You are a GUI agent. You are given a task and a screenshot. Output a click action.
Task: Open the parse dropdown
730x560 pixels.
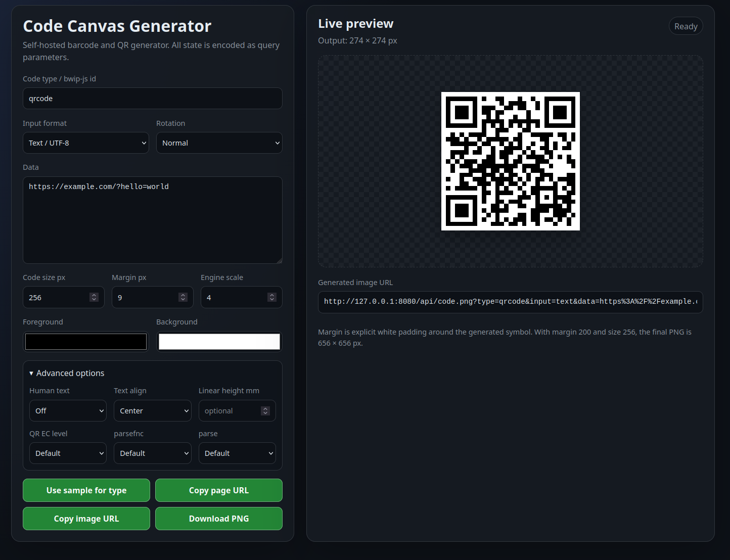pos(237,453)
